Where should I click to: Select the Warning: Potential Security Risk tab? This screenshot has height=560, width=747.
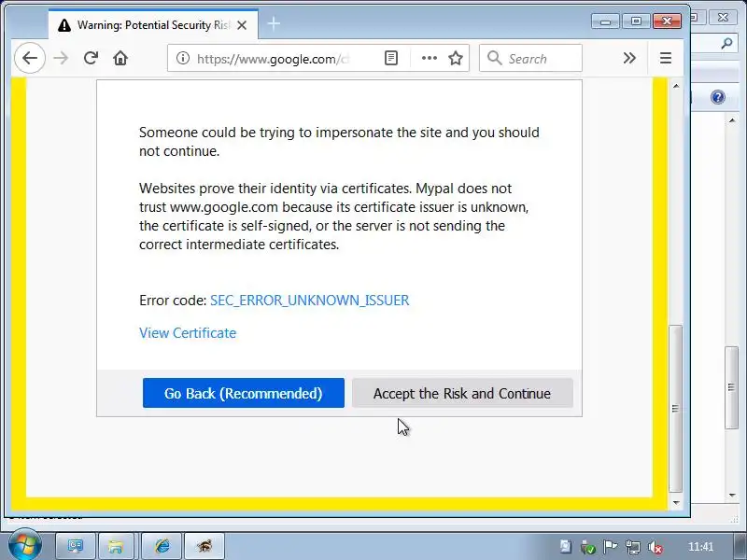[x=153, y=25]
